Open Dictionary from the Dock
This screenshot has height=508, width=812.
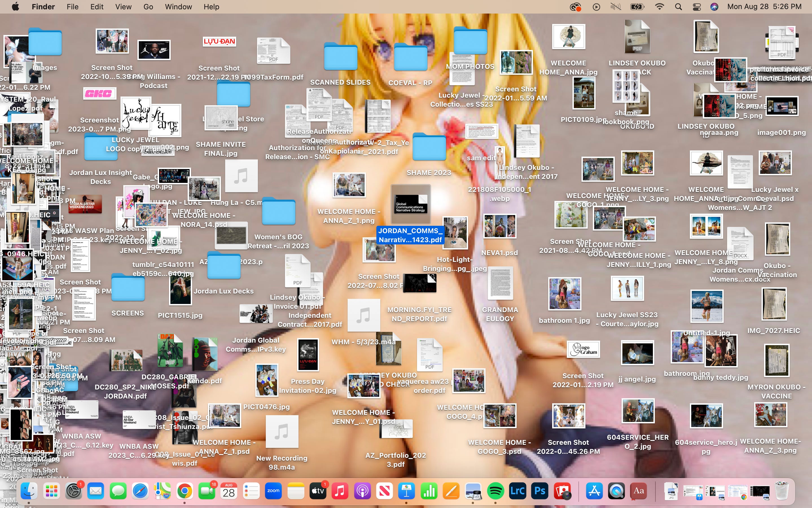[x=639, y=491]
